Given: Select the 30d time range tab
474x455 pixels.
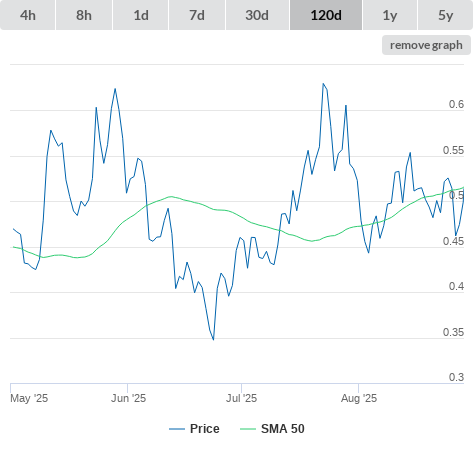Looking at the screenshot, I should point(257,15).
